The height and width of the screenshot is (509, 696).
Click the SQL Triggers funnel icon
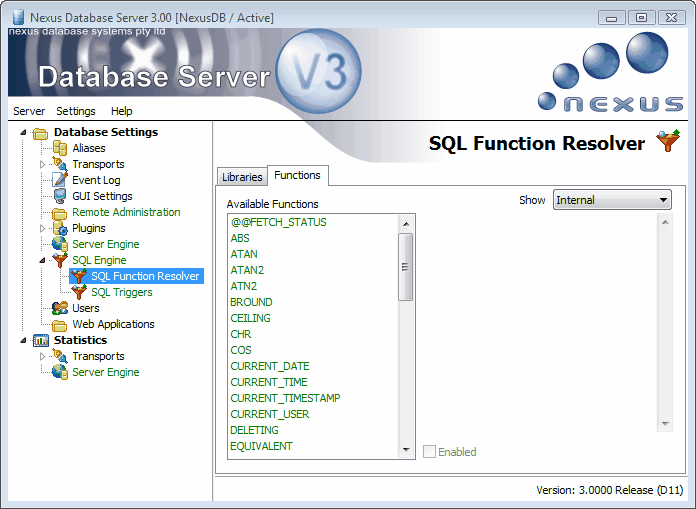click(x=79, y=292)
